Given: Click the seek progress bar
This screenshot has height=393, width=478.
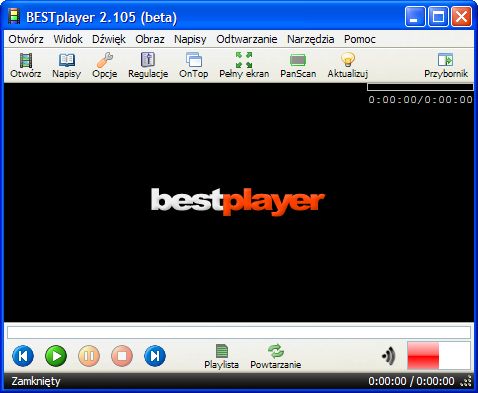Looking at the screenshot, I should (239, 332).
